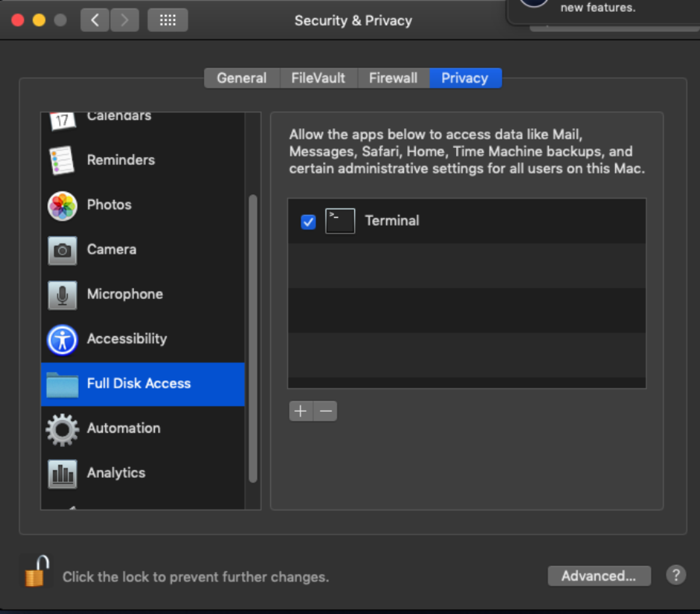The width and height of the screenshot is (700, 614).
Task: Select the Full Disk Access label
Action: point(139,384)
